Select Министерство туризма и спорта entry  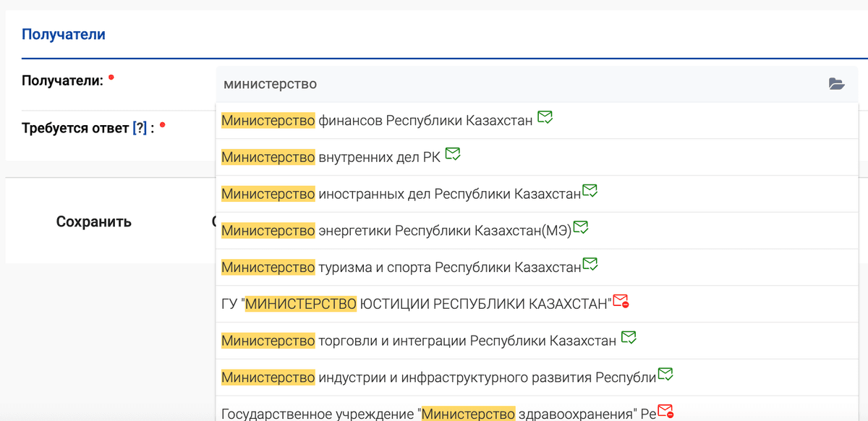tap(401, 268)
